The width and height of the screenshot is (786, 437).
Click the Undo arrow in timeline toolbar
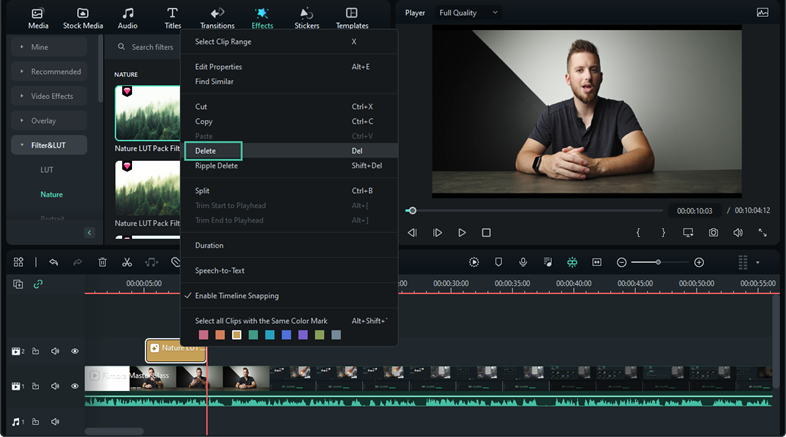pyautogui.click(x=54, y=262)
